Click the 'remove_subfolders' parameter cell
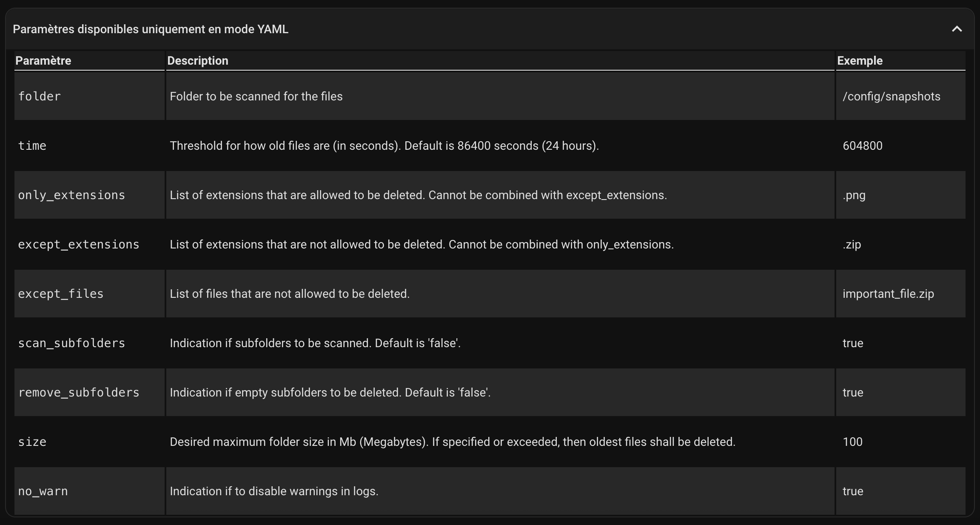This screenshot has height=525, width=980. click(x=89, y=392)
